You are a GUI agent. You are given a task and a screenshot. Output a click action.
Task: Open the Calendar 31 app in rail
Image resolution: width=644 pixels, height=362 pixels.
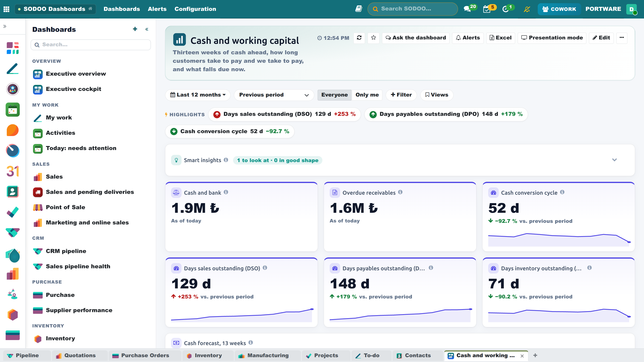click(x=12, y=171)
